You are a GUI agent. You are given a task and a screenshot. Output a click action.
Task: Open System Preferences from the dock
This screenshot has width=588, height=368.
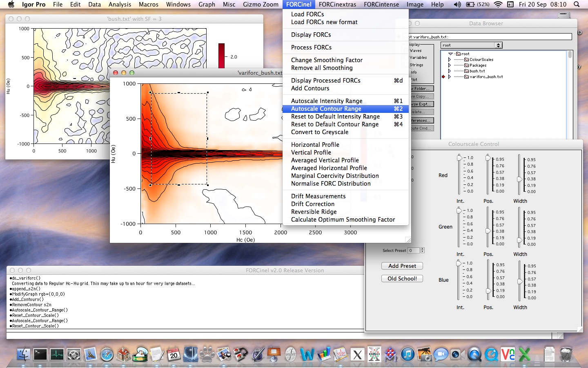click(x=73, y=354)
